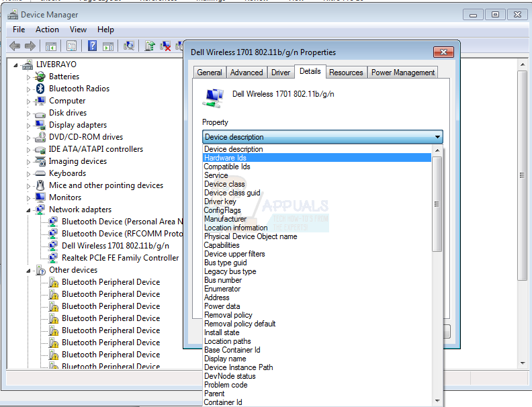Click the Back arrow toolbar icon
Image resolution: width=532 pixels, height=407 pixels.
[x=15, y=46]
